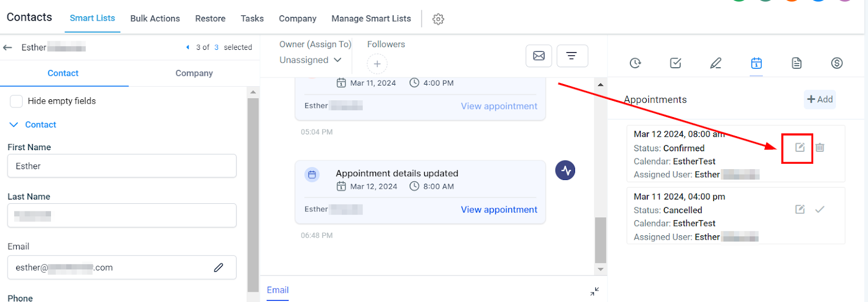Image resolution: width=868 pixels, height=302 pixels.
Task: Click checkmark icon on Mar 11 appointment
Action: pyautogui.click(x=820, y=209)
